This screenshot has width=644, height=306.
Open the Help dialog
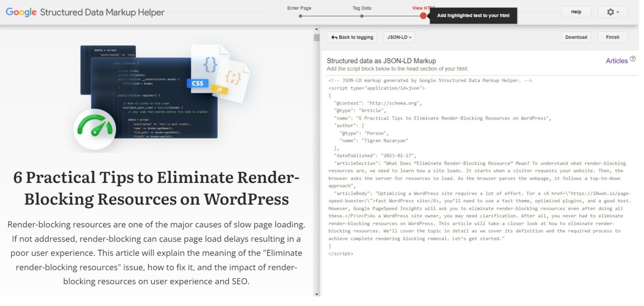576,12
